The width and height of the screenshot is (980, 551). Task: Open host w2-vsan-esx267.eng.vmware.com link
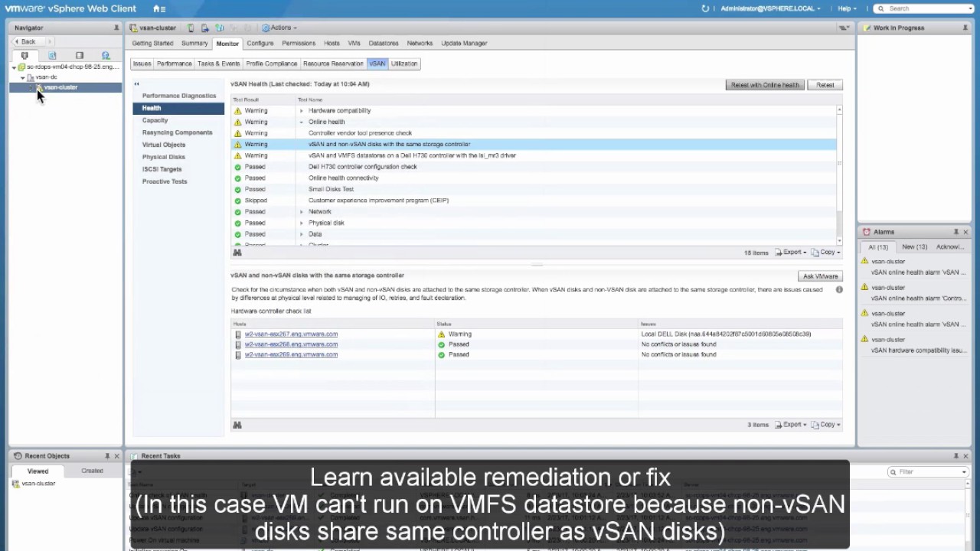(x=291, y=334)
